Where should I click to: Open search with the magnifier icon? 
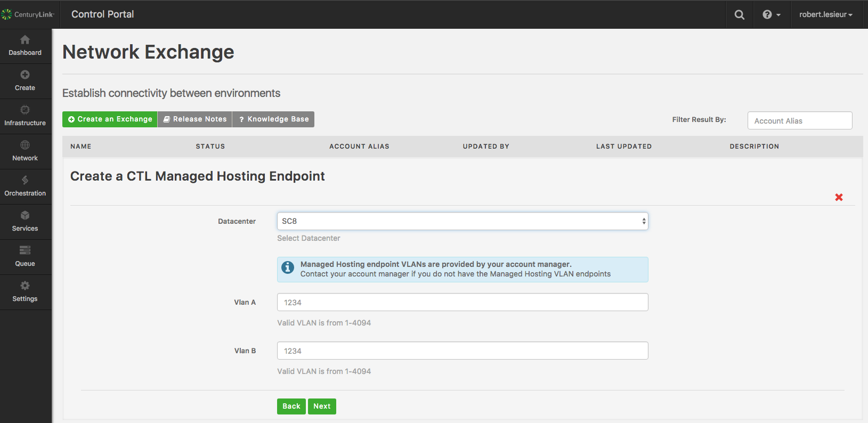point(740,15)
